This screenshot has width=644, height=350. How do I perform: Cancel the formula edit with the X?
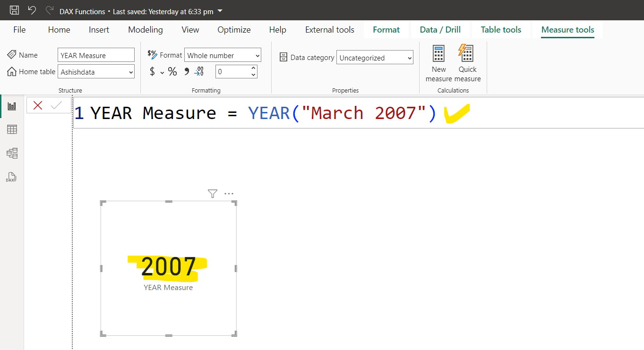click(x=37, y=105)
